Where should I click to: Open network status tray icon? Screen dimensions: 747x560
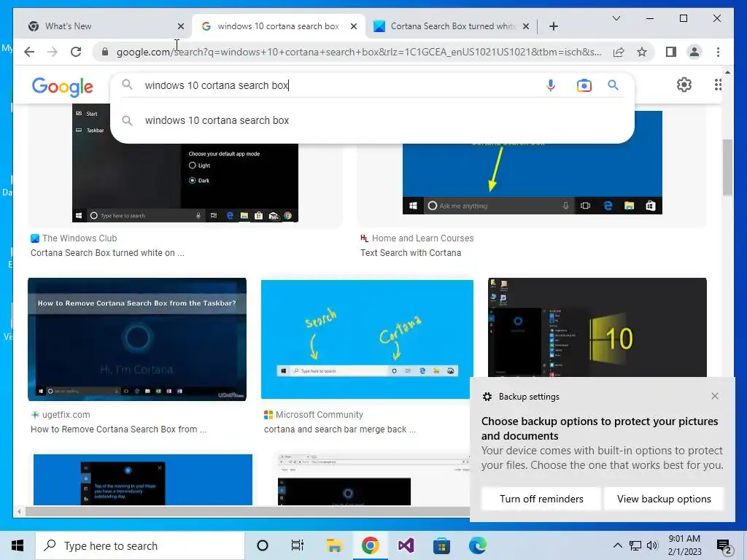635,545
